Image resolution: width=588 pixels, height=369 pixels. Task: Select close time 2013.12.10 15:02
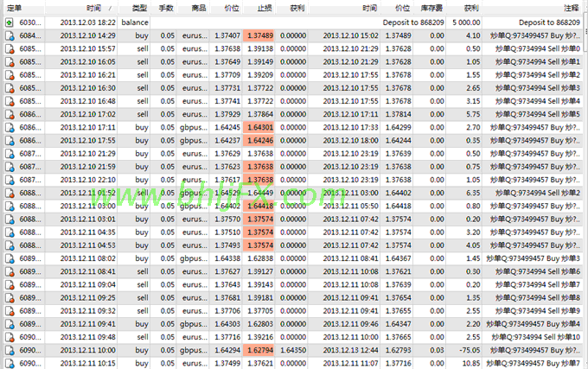pyautogui.click(x=350, y=35)
